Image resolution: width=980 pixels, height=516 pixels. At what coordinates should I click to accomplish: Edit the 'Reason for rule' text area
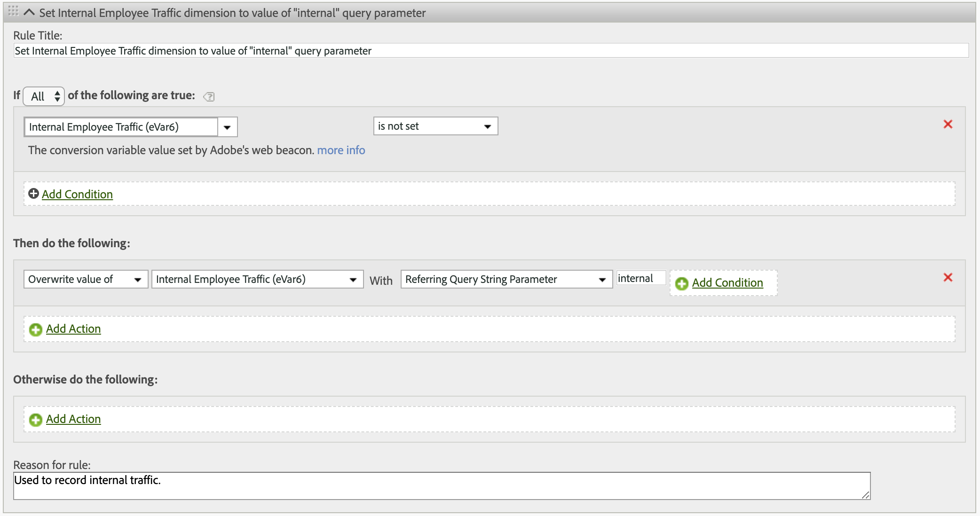[442, 486]
